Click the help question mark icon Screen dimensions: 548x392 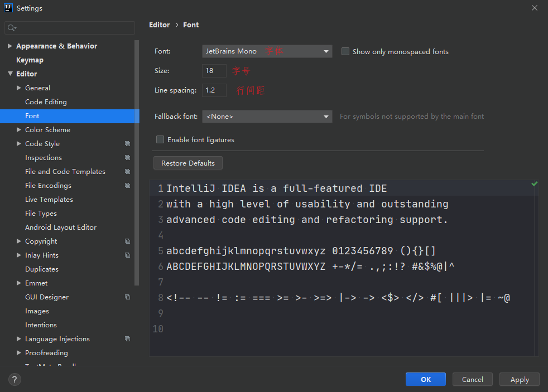(x=15, y=379)
